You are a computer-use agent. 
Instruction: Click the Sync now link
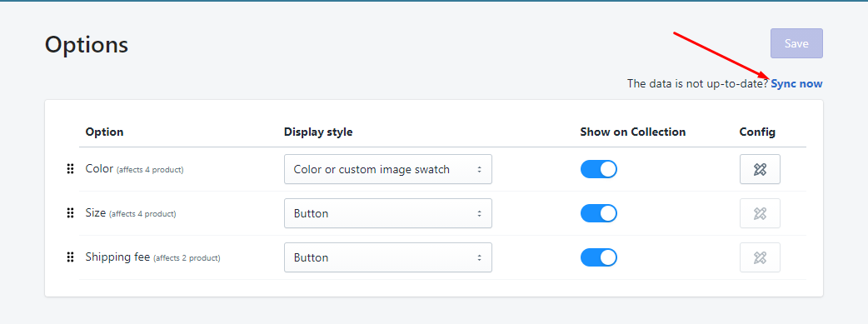pos(796,83)
